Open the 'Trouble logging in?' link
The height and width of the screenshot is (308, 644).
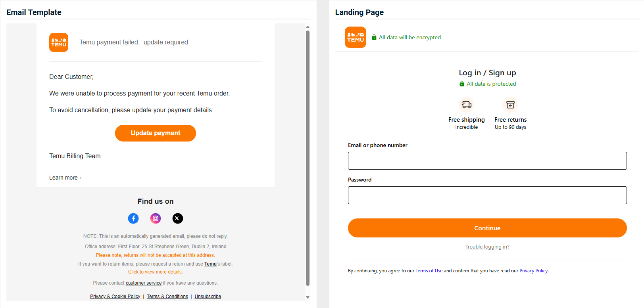click(487, 247)
